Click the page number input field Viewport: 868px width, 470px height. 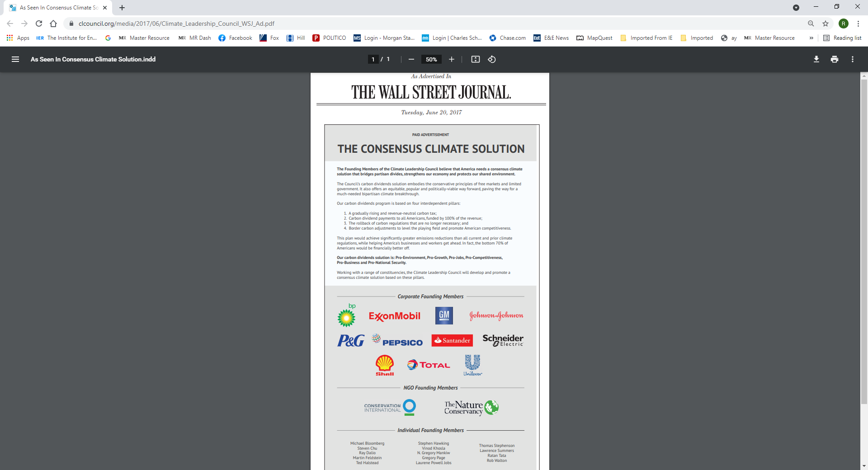[x=373, y=59]
